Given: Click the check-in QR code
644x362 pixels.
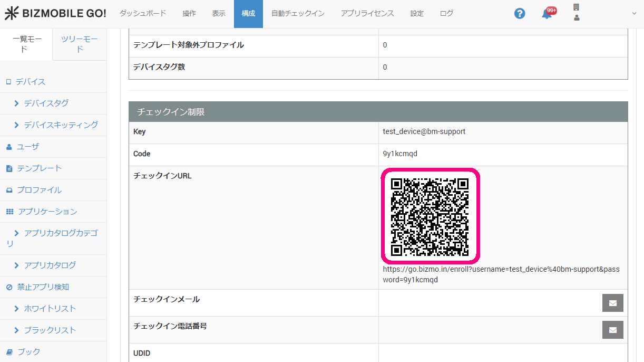Looking at the screenshot, I should tap(430, 216).
